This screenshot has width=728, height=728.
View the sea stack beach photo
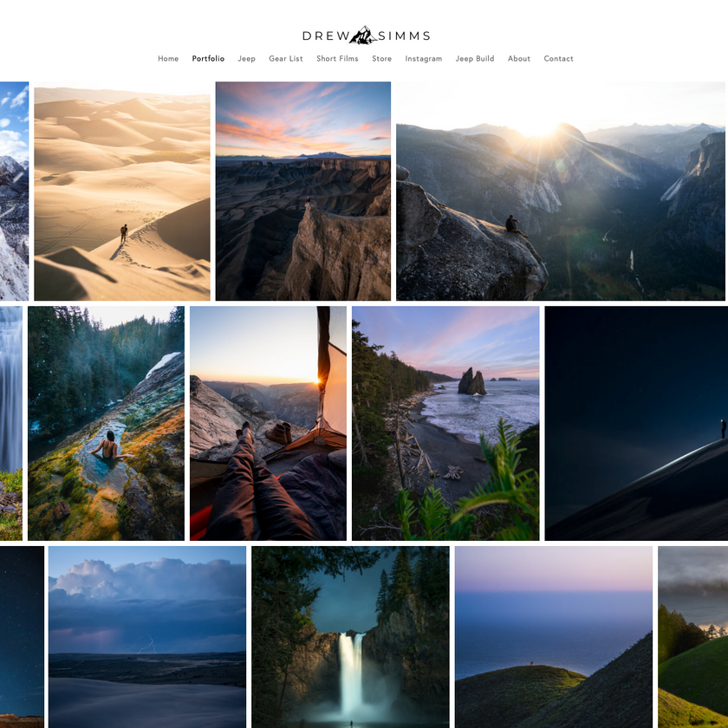445,423
